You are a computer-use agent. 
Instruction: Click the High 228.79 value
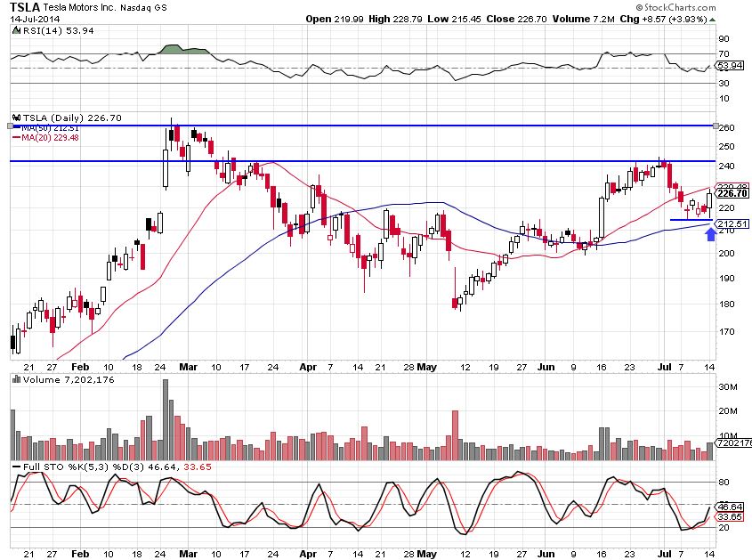(x=395, y=20)
